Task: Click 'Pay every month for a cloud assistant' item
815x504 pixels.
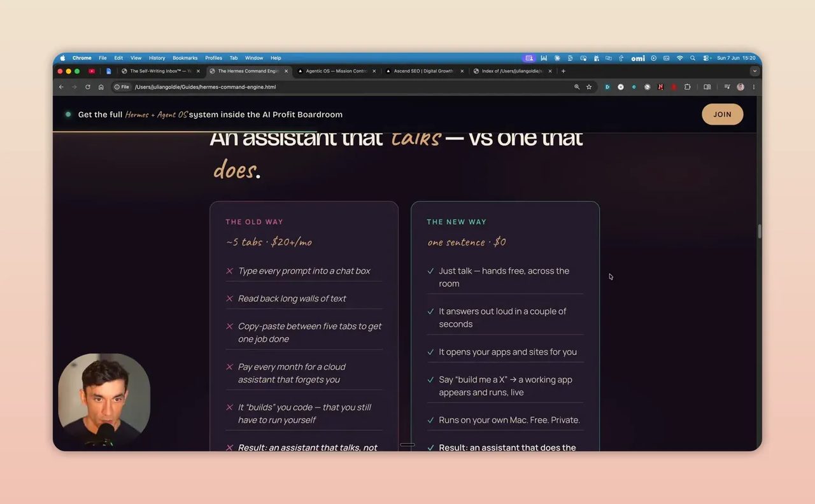Action: [x=292, y=374]
